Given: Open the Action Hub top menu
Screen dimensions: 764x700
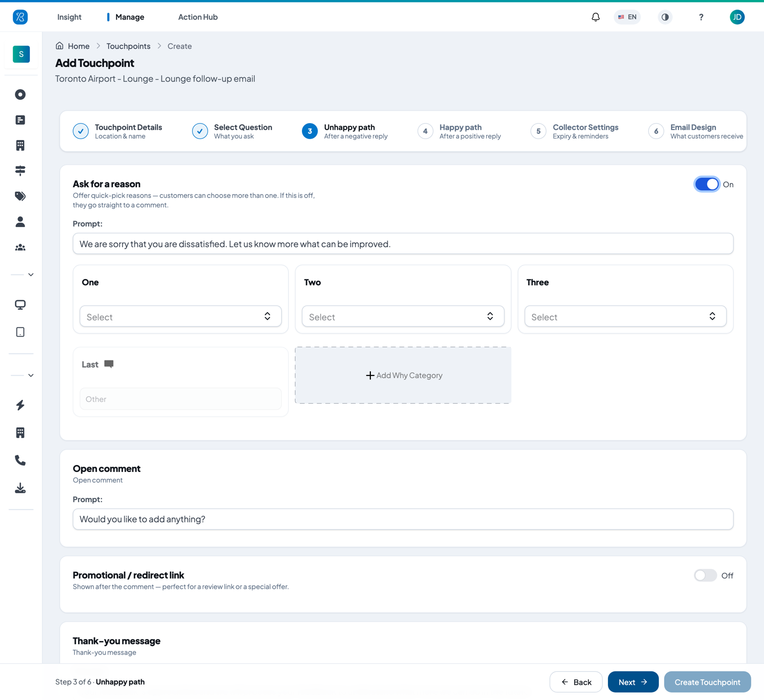Looking at the screenshot, I should (198, 17).
